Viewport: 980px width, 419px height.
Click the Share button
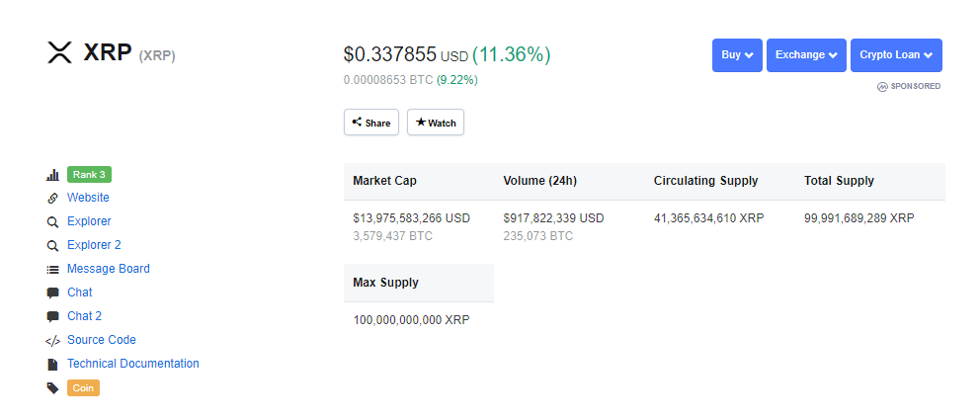pos(371,122)
